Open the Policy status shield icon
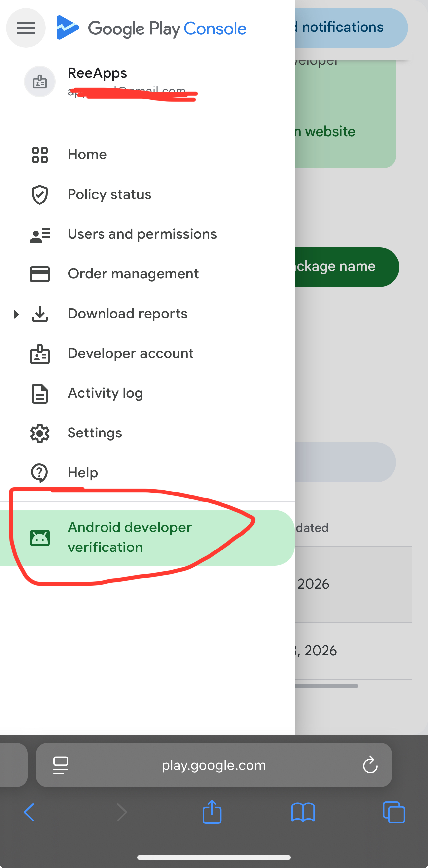 (40, 195)
